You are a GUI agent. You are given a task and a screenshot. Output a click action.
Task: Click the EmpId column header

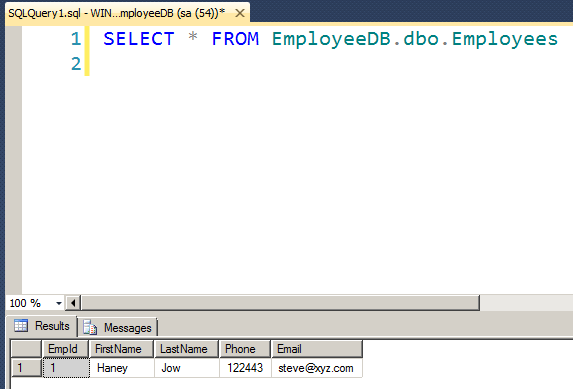point(66,349)
